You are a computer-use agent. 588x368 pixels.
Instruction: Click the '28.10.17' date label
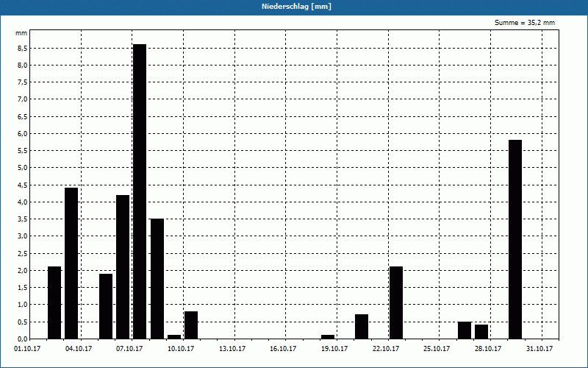pyautogui.click(x=488, y=349)
